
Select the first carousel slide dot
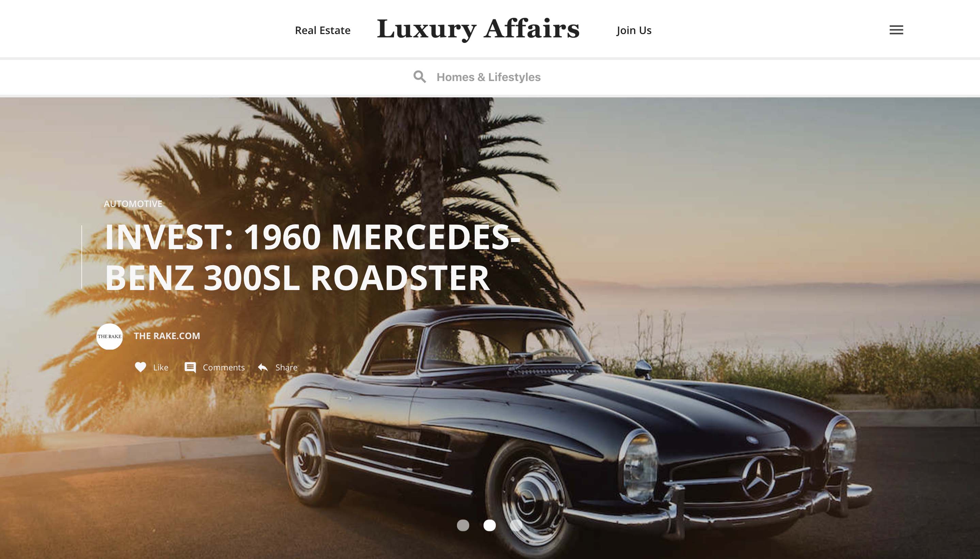pyautogui.click(x=463, y=525)
